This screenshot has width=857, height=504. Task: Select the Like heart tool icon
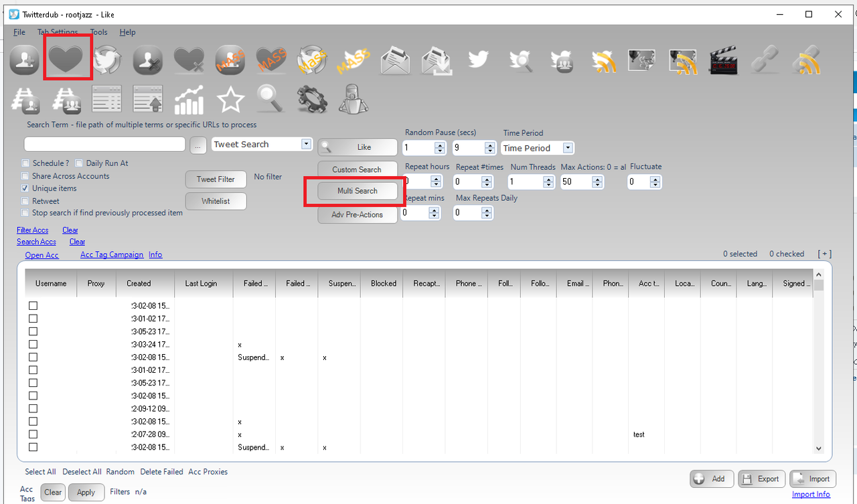(66, 58)
